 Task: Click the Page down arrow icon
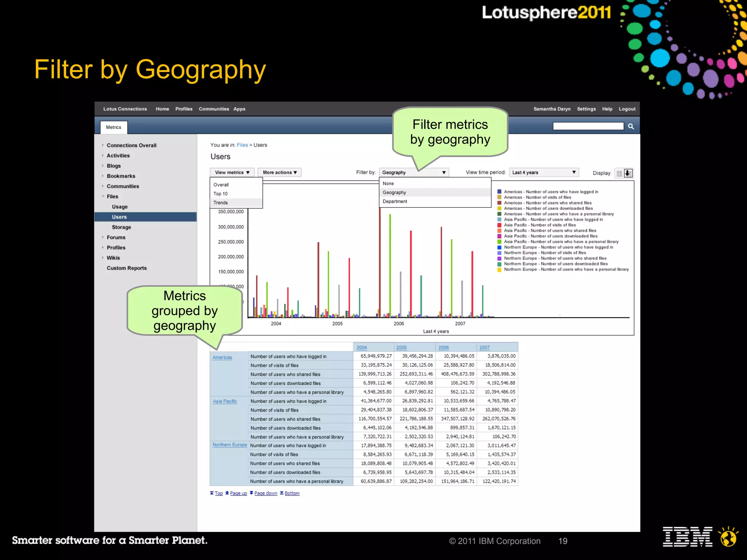251,493
